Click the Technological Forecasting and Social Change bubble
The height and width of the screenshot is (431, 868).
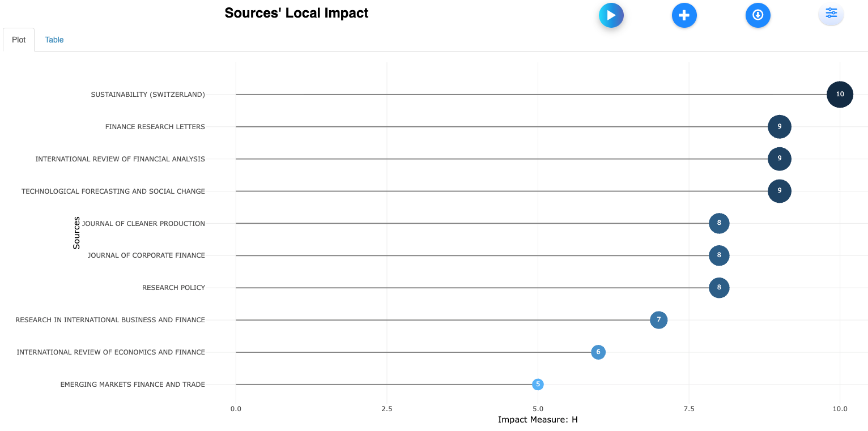(779, 191)
